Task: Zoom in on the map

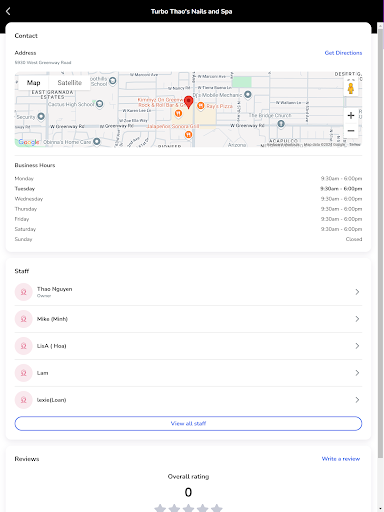Action: (x=351, y=116)
